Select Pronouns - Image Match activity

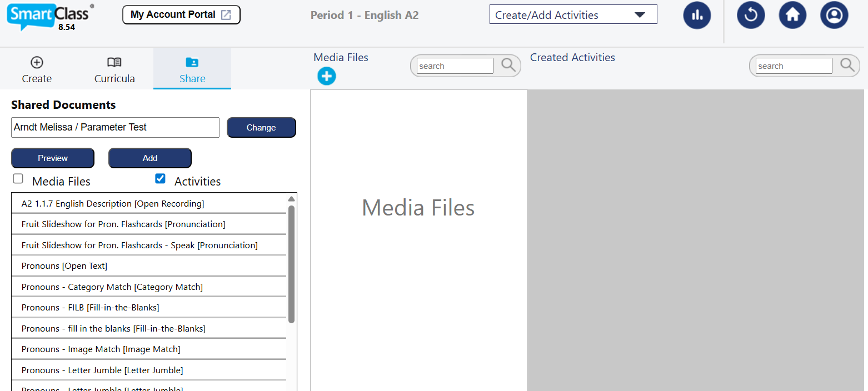[x=101, y=349]
